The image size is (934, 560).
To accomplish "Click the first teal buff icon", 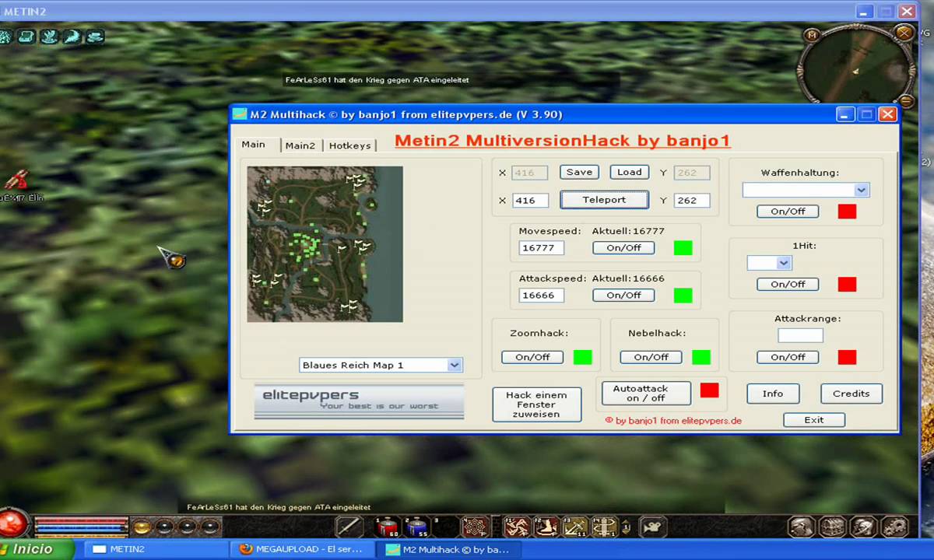I will (5, 36).
